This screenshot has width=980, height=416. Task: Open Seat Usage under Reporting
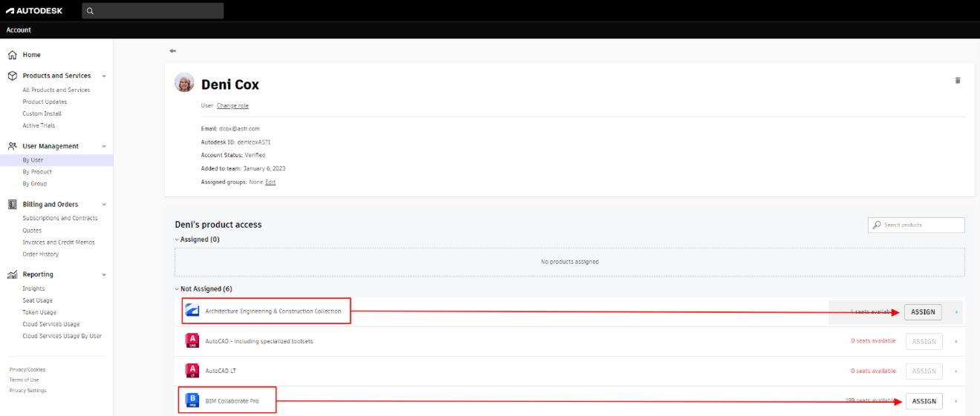click(x=38, y=300)
